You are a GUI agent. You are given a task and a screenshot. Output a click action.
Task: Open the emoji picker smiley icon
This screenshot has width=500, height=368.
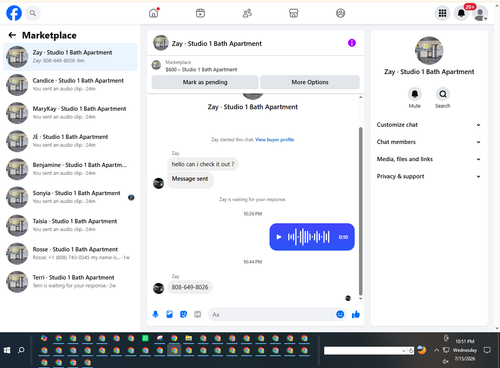(x=340, y=314)
